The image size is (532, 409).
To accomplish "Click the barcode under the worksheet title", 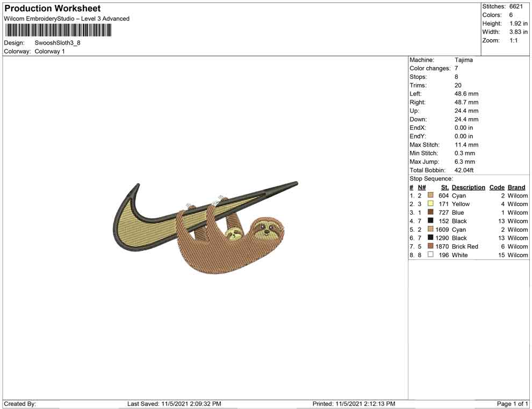I will (58, 31).
